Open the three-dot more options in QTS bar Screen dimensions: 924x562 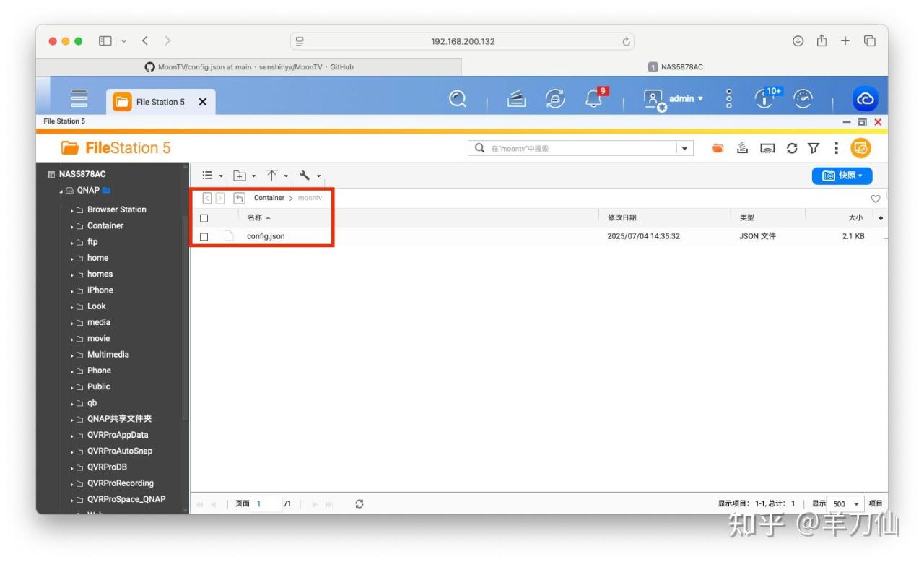pos(729,99)
